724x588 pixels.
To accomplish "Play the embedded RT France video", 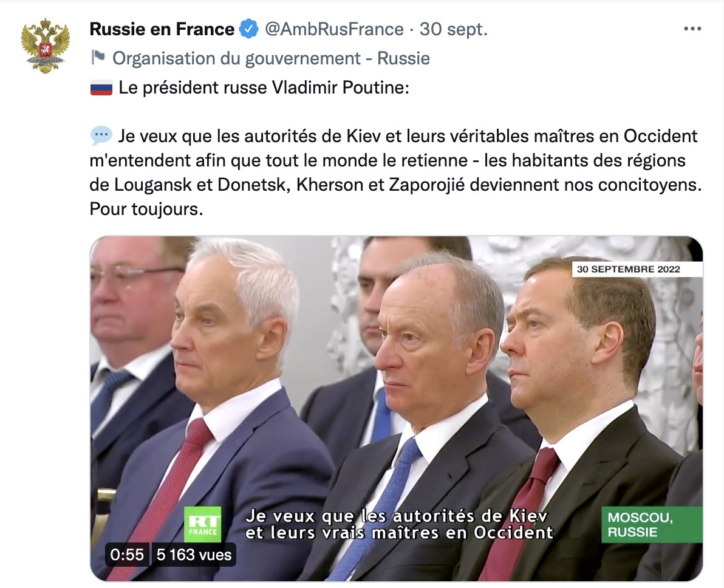I will coord(396,395).
